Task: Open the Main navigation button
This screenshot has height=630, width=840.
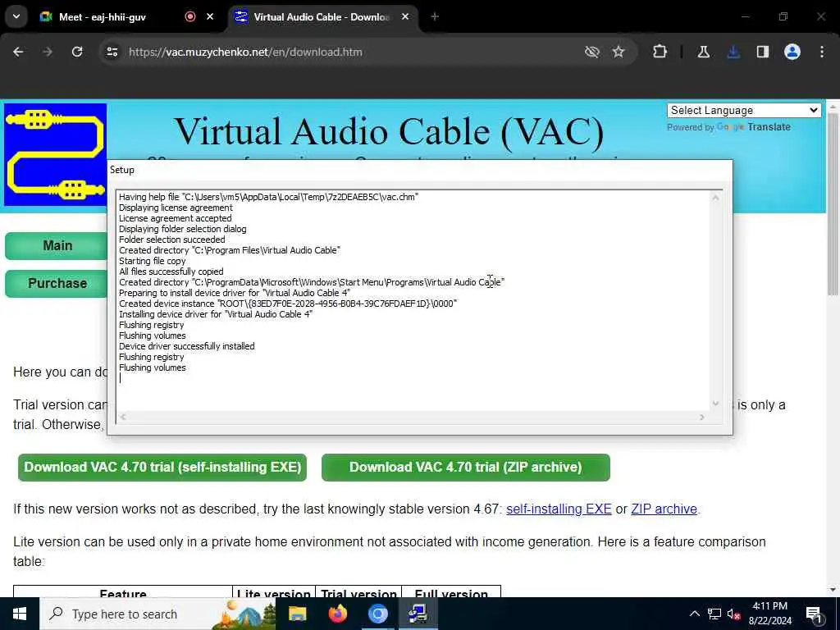Action: click(x=57, y=246)
